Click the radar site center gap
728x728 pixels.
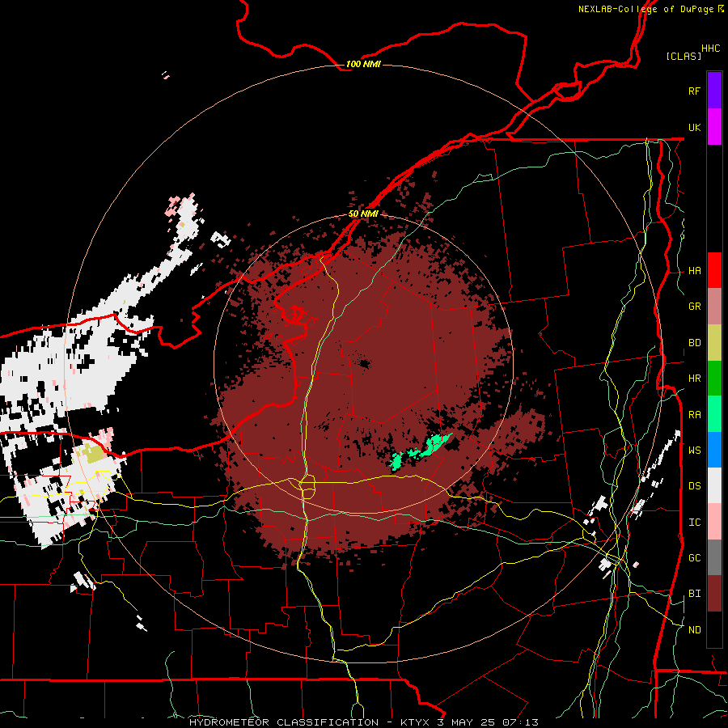363,363
